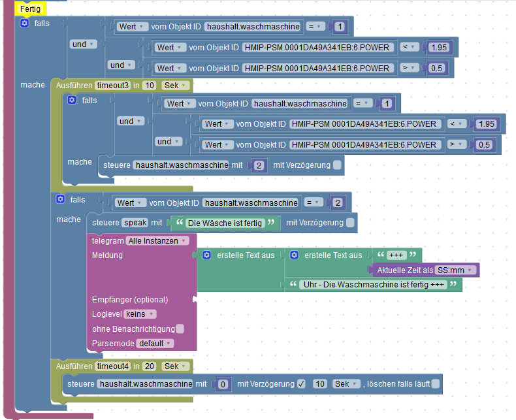Open Sek unit dropdown of timeout3
This screenshot has height=420, width=516.
[176, 86]
